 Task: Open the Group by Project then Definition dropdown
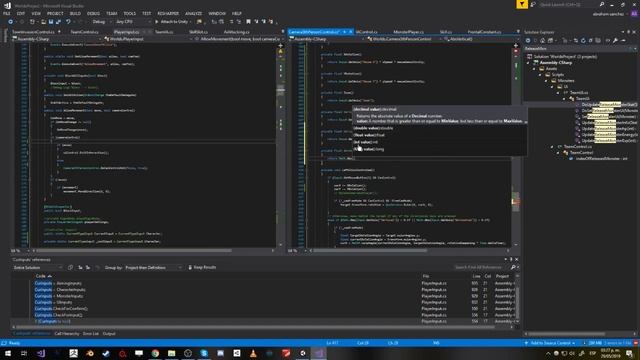point(153,268)
